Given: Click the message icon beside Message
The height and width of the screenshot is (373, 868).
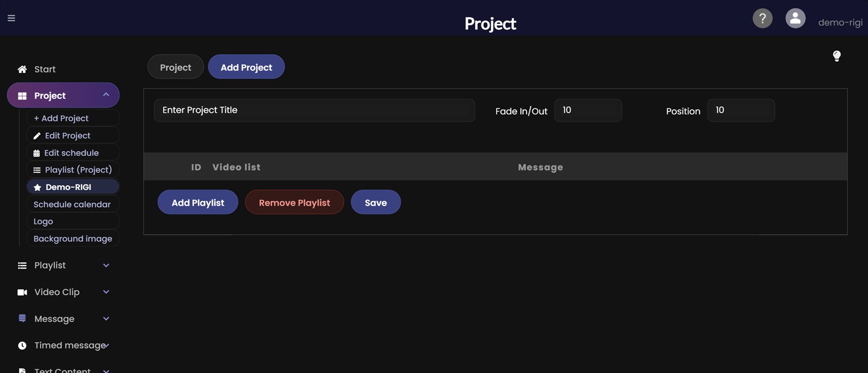Looking at the screenshot, I should 22,318.
